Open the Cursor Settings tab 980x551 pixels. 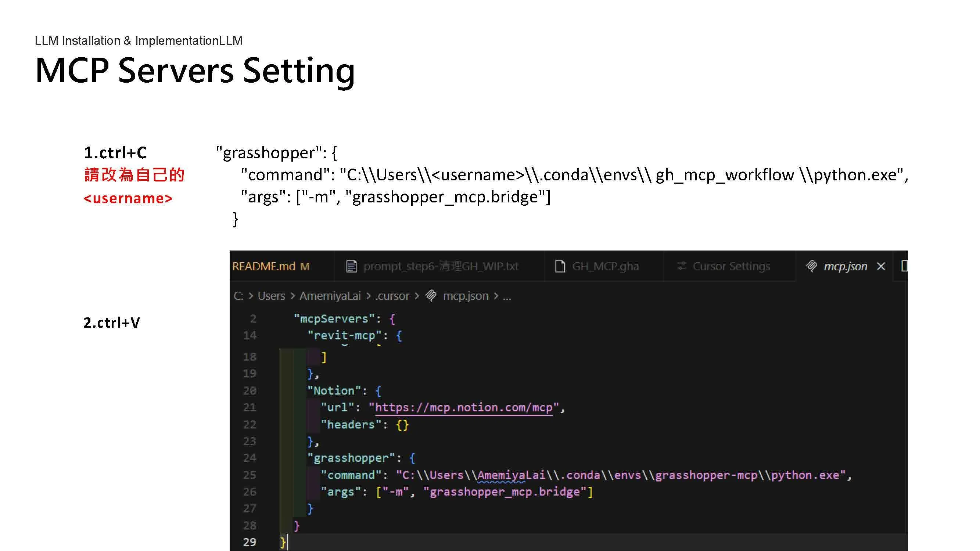[x=731, y=266]
